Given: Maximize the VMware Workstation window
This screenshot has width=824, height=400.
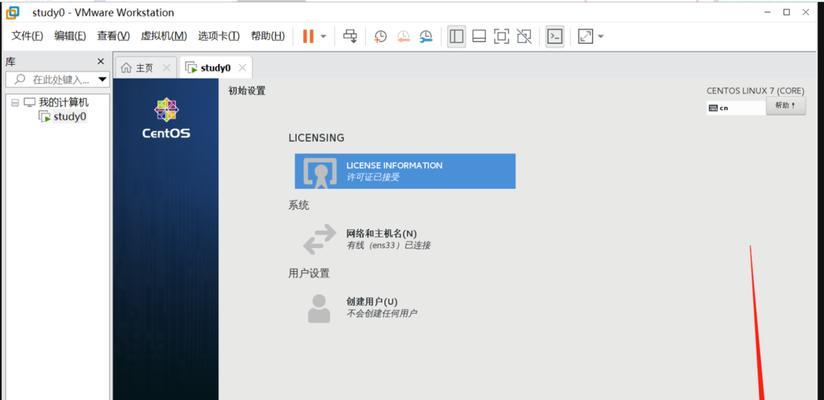Looking at the screenshot, I should click(x=786, y=12).
